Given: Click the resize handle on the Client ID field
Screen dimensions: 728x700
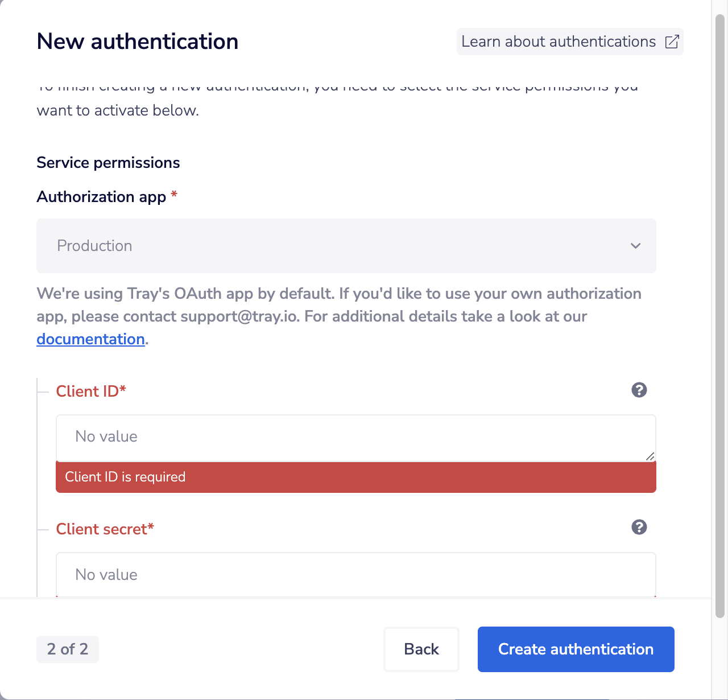Looking at the screenshot, I should pyautogui.click(x=650, y=456).
